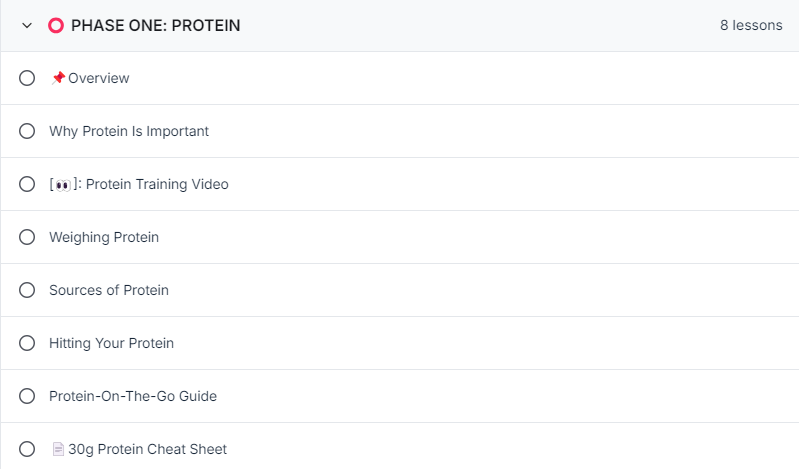Toggle completion circle for Why Protein Is Important
The image size is (799, 469).
tap(27, 131)
